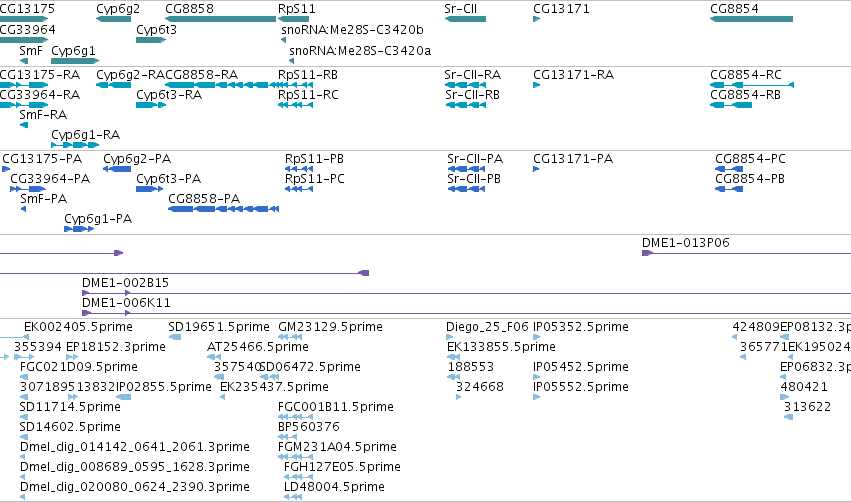Screen dimensions: 851x502
Task: Click the CG8858-RA transcript label
Action: (201, 75)
